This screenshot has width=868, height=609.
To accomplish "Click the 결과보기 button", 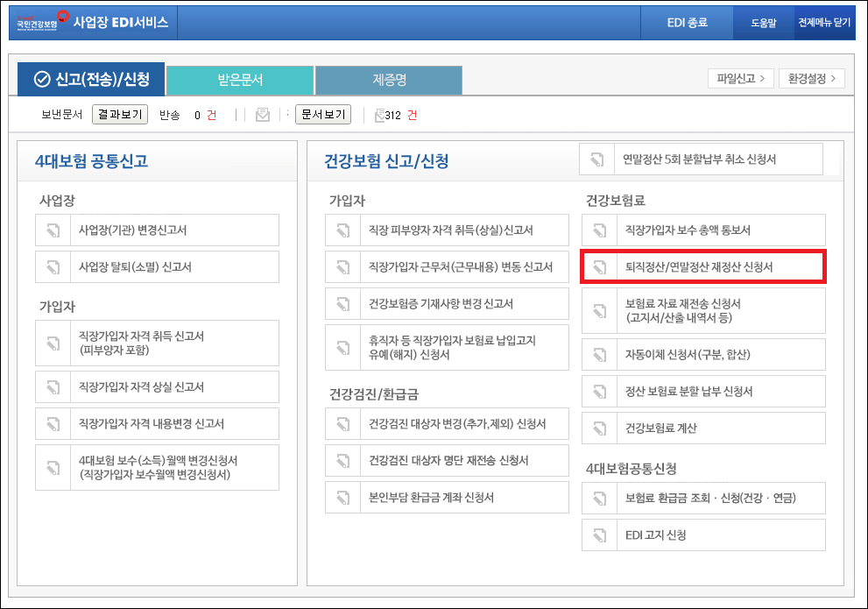I will 120,115.
